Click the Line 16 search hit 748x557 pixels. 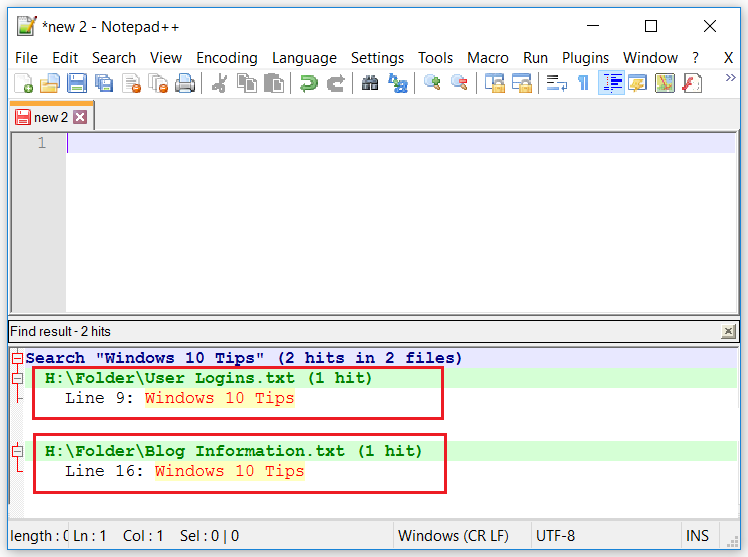tap(185, 471)
